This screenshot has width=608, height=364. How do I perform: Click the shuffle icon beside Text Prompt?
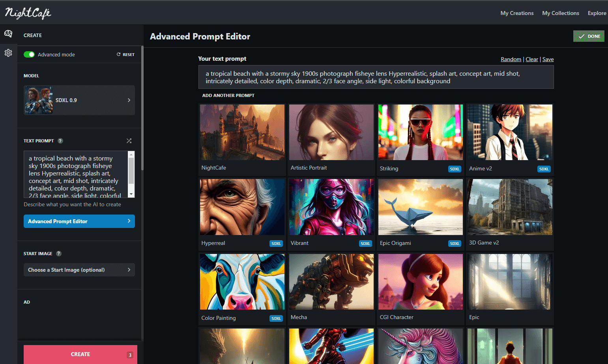129,141
